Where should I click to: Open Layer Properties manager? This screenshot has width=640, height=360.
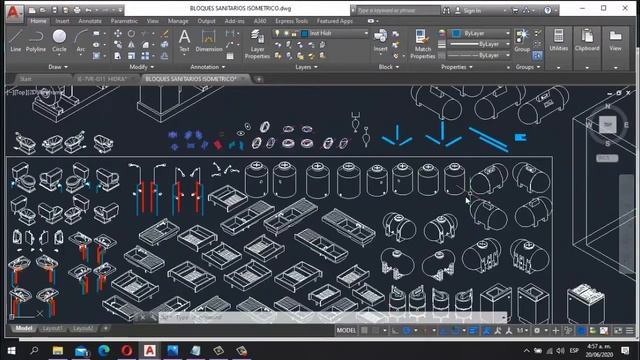(257, 44)
